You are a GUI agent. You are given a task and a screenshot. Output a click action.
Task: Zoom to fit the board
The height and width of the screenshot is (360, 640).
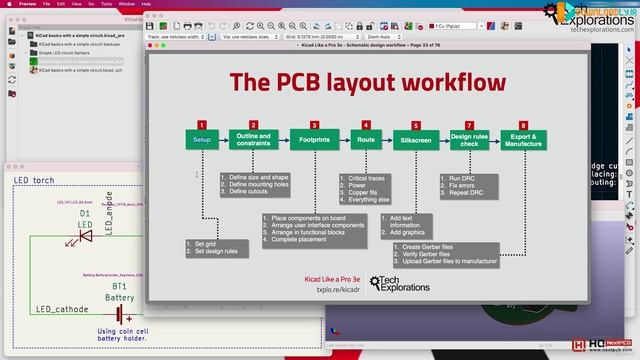(x=282, y=26)
